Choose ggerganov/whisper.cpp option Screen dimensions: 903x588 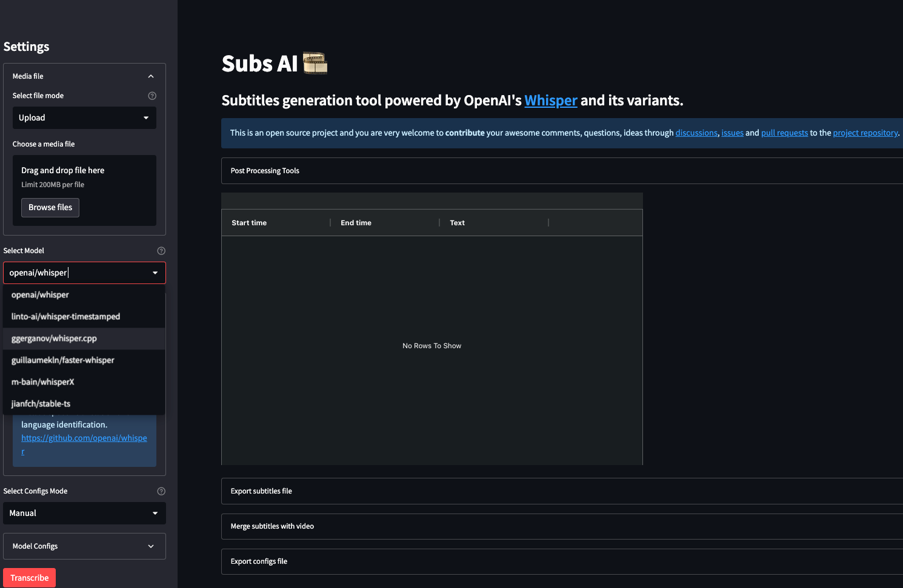pos(84,339)
